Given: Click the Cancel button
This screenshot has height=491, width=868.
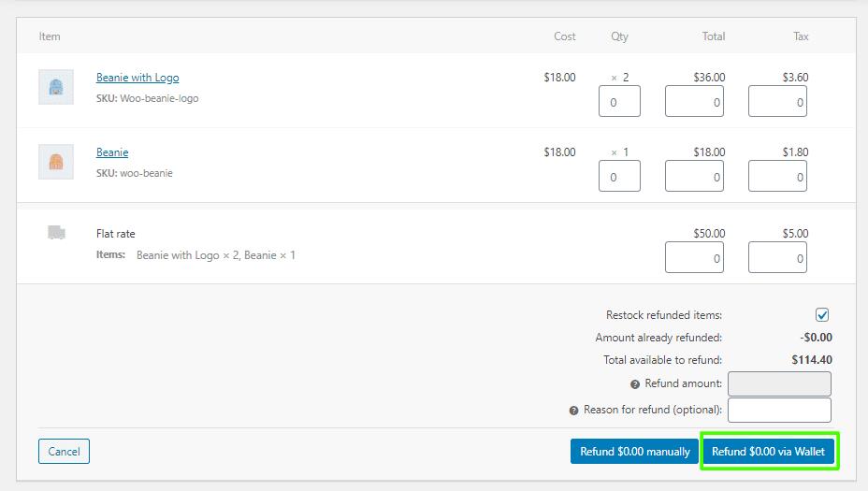Looking at the screenshot, I should pyautogui.click(x=64, y=451).
